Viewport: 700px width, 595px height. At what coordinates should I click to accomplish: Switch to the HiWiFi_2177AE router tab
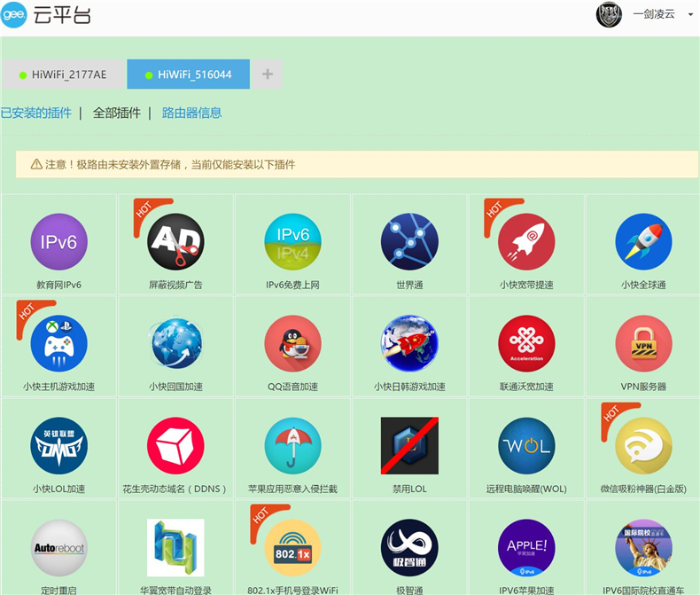(x=63, y=74)
